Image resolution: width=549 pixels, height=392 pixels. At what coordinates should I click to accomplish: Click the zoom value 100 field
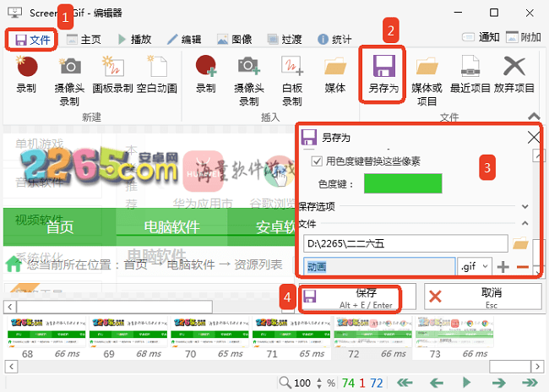click(x=302, y=383)
